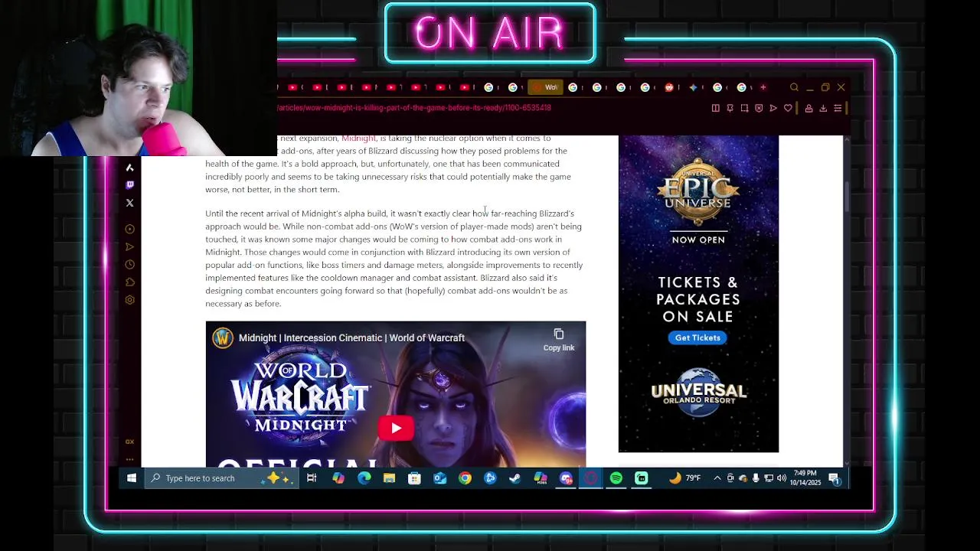Take a snapshot with the capture icon
The height and width of the screenshot is (551, 980).
point(744,108)
